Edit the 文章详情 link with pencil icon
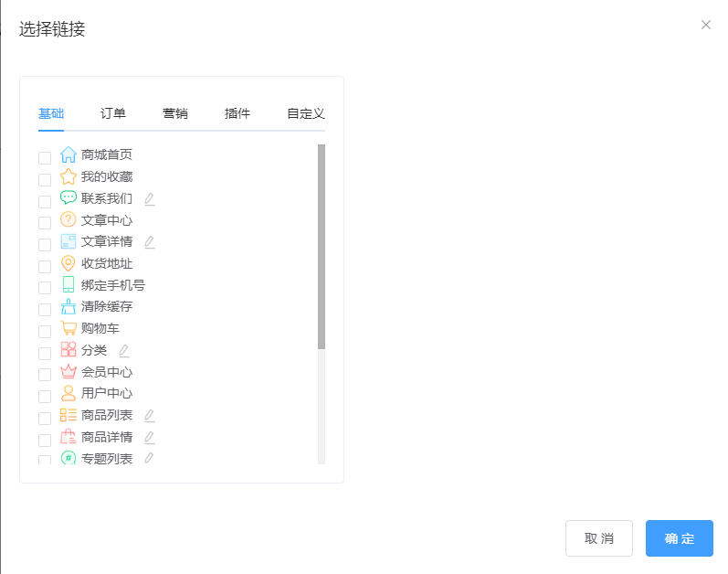 pos(149,242)
